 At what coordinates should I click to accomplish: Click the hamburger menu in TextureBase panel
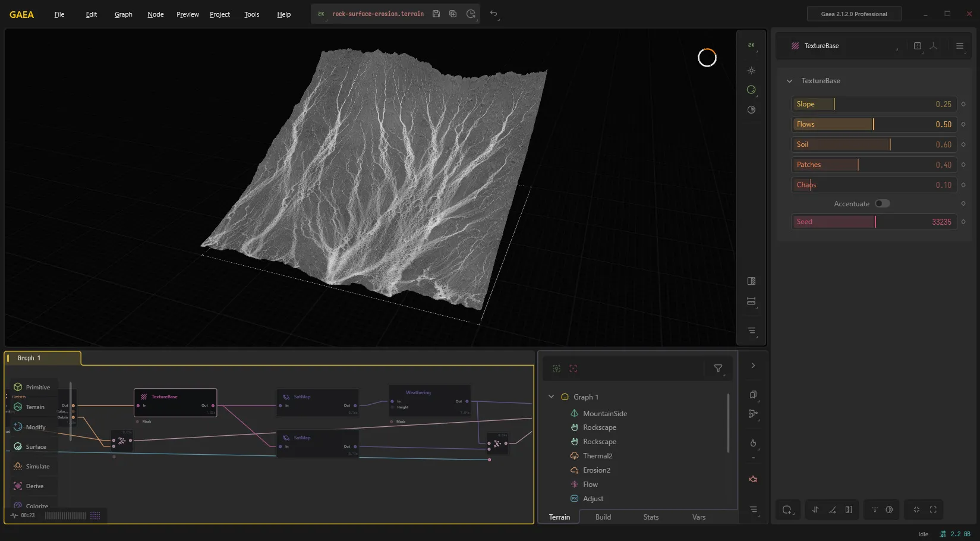point(959,46)
